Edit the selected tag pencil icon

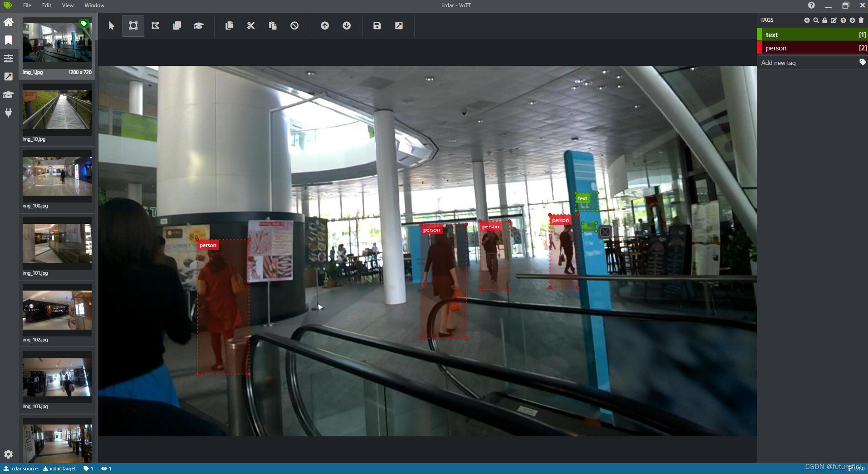coord(834,20)
